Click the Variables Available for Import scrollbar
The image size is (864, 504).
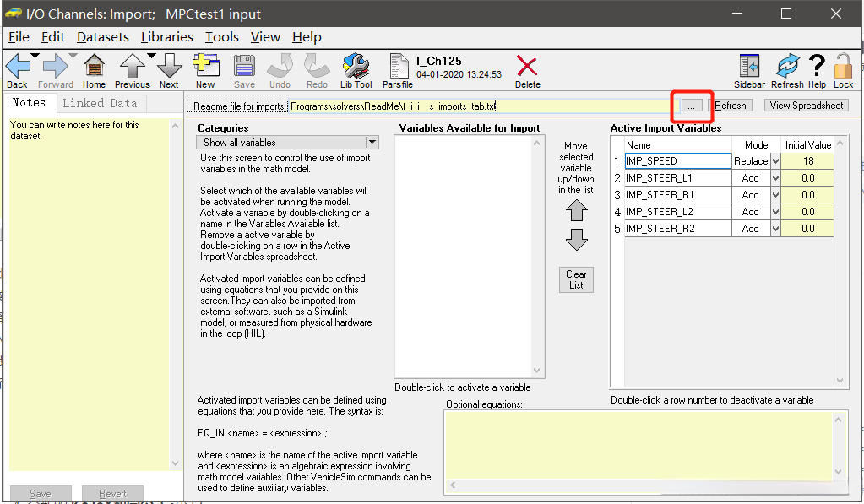pyautogui.click(x=536, y=257)
